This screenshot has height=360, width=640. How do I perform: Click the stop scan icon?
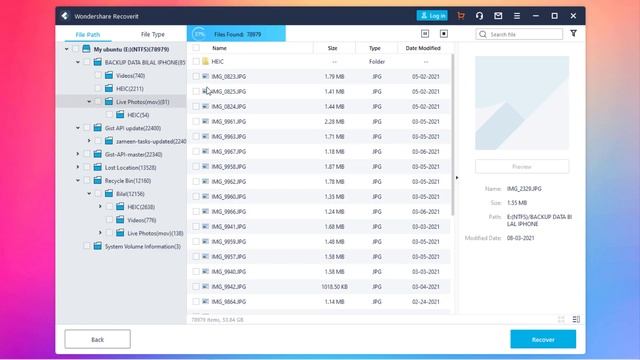point(444,33)
